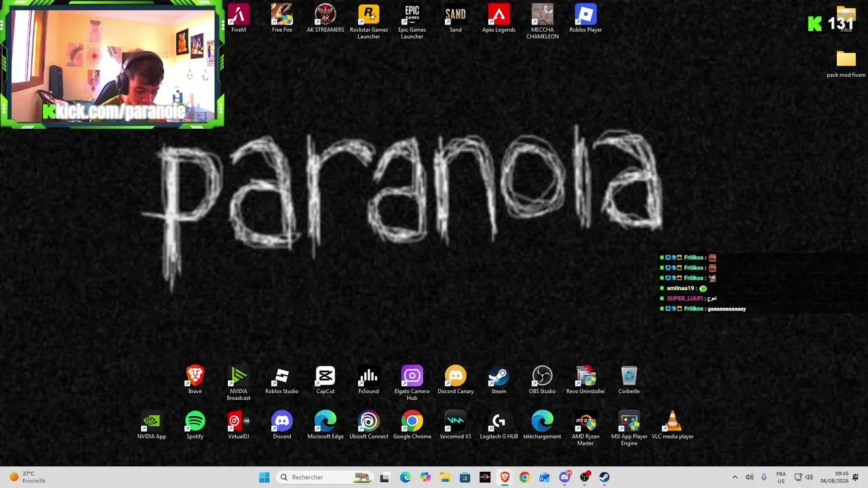Screen dimensions: 868x488
Task: Click the AMD Ryzen Master taskbar icon
Action: 485,477
